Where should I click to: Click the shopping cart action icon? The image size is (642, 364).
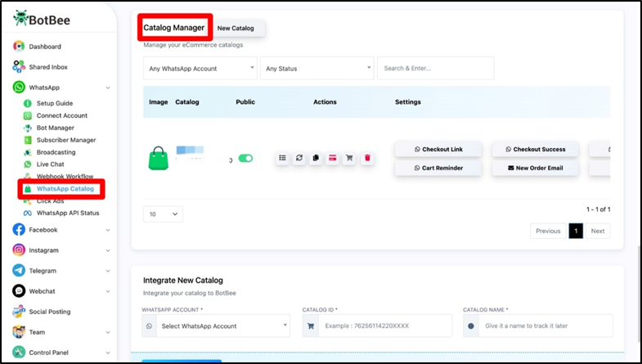click(x=350, y=158)
